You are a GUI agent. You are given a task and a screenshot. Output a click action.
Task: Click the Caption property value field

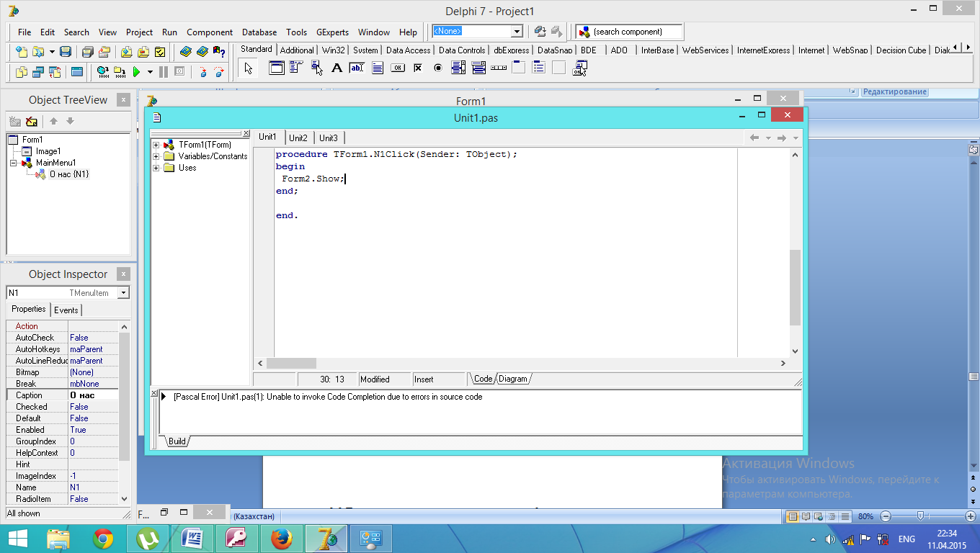[94, 395]
